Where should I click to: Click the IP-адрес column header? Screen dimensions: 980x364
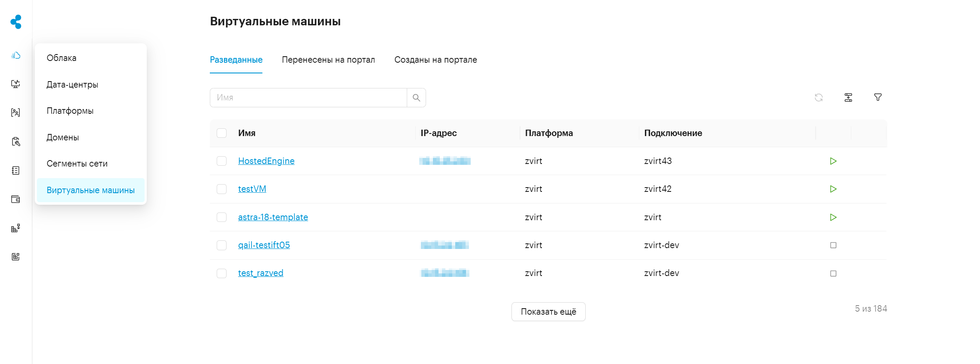(x=439, y=133)
